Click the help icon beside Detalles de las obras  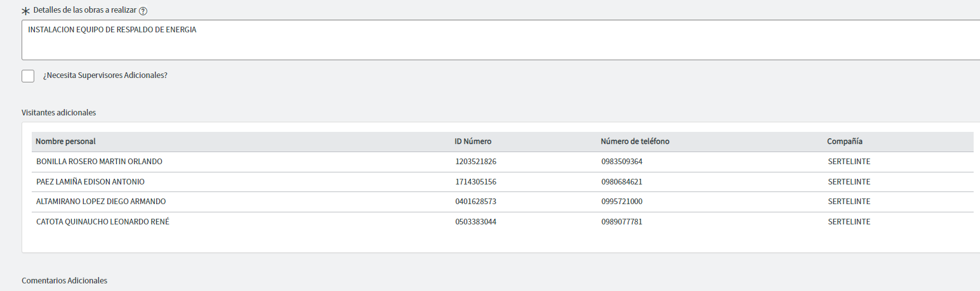(143, 11)
